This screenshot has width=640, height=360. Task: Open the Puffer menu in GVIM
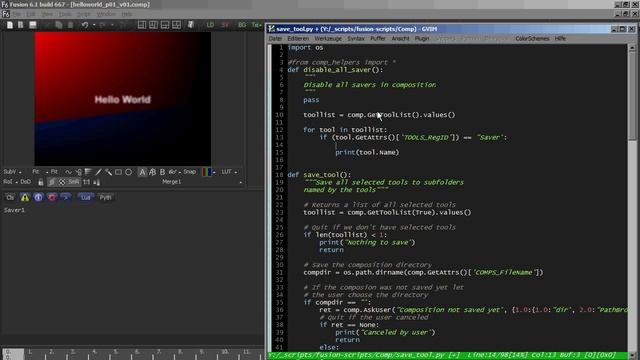coord(378,38)
